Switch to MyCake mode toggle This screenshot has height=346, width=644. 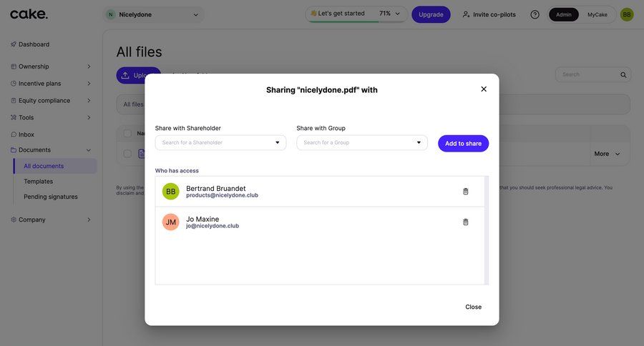(x=597, y=14)
